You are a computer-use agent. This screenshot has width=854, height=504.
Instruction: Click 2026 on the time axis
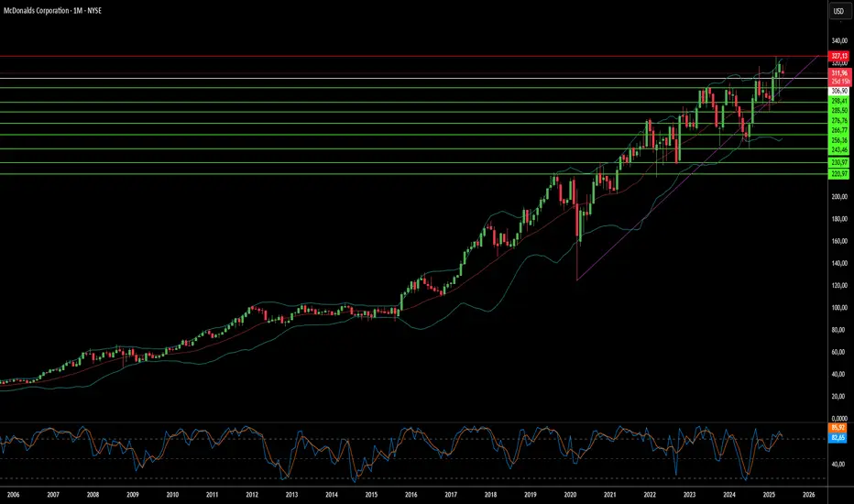808,494
